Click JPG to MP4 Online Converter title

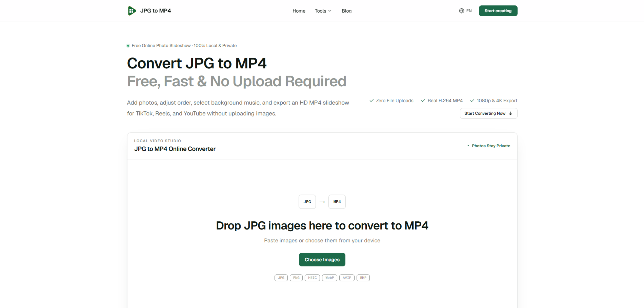coord(175,149)
